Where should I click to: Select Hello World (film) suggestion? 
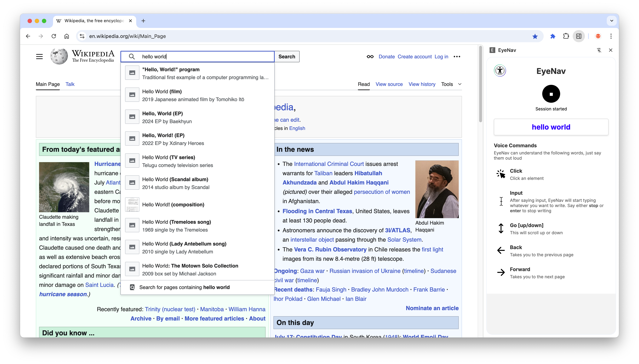[197, 95]
